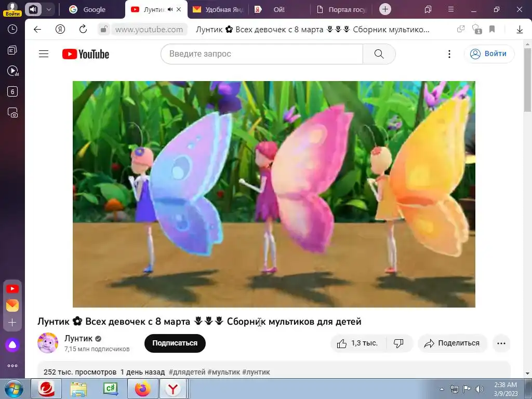Open screenshot capture icon in sidebar
Viewport: 532px width, 399px height.
(12, 112)
